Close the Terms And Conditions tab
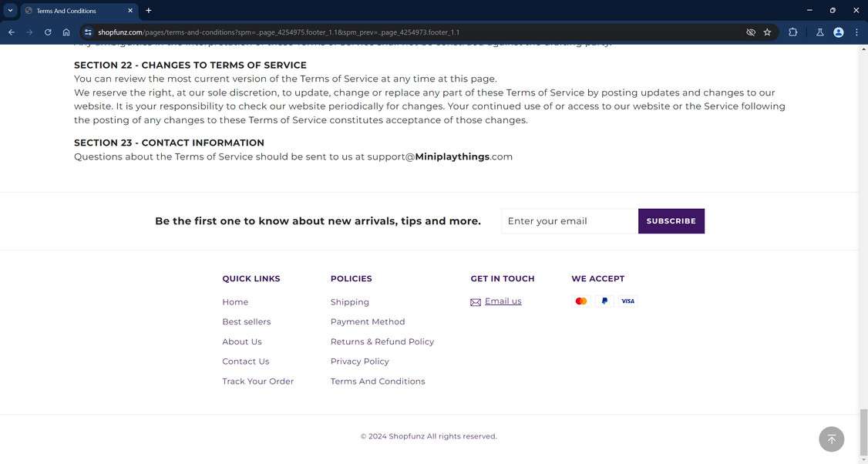 [x=130, y=11]
